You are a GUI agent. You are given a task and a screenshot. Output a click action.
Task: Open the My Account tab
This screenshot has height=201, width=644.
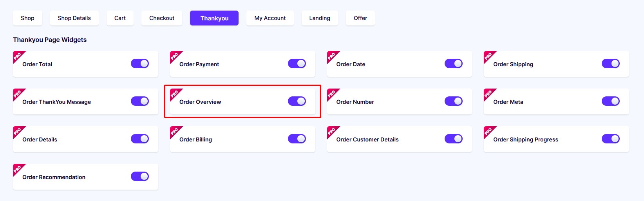point(270,18)
